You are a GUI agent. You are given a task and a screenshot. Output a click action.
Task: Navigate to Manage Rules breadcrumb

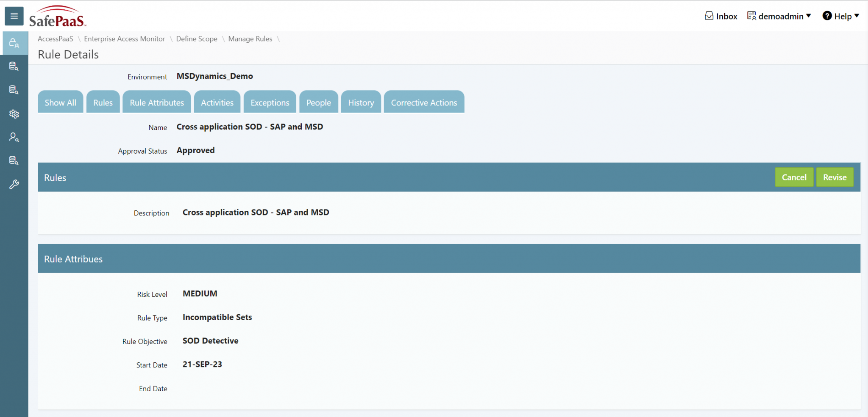click(250, 39)
